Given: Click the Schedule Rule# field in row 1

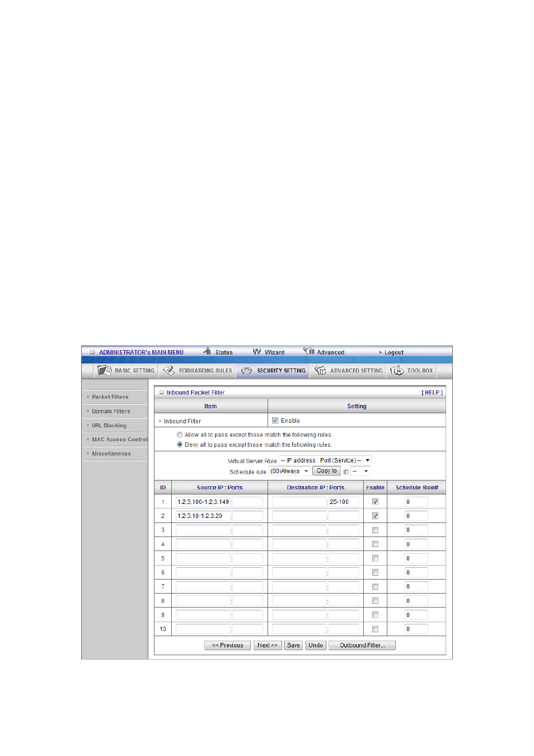Looking at the screenshot, I should (416, 502).
